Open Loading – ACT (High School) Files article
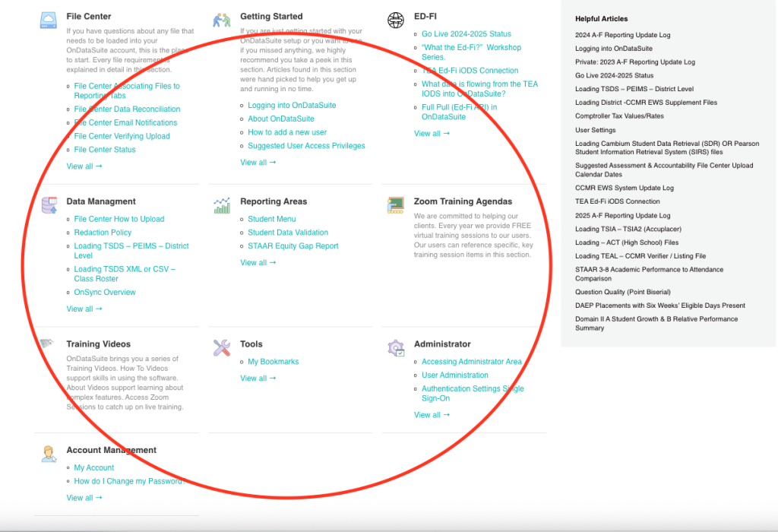Viewport: 778px width, 532px height. click(x=627, y=242)
